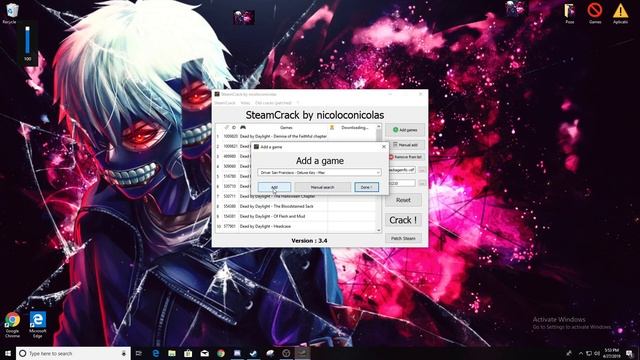Click the Downloading... column header
The width and height of the screenshot is (640, 360).
[355, 128]
